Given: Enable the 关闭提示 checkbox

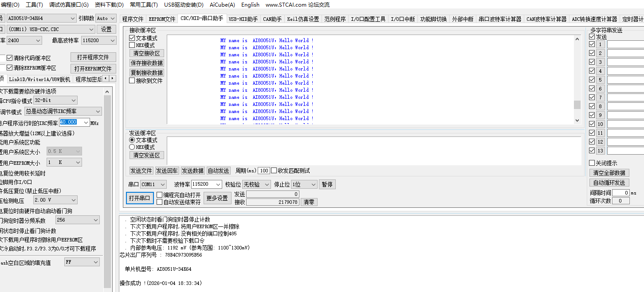Looking at the screenshot, I should click(x=592, y=163).
